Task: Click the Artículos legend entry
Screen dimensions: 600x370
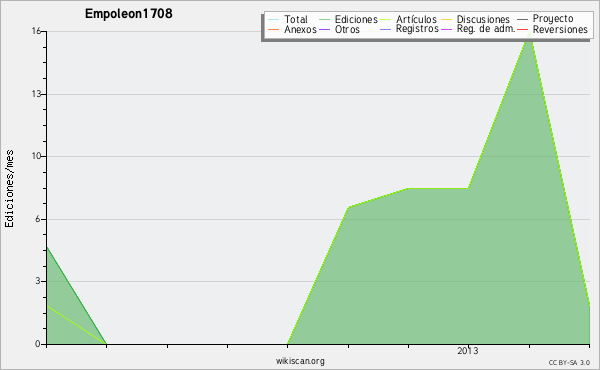Action: click(408, 19)
